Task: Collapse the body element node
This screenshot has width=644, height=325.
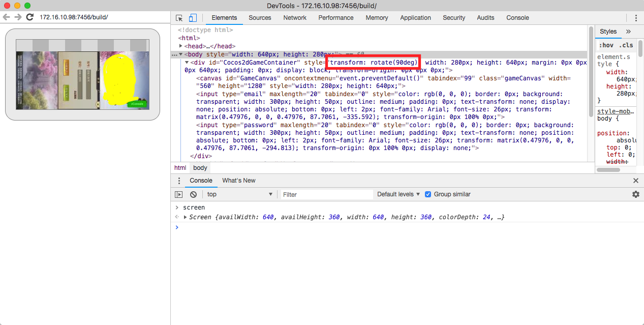Action: point(181,54)
